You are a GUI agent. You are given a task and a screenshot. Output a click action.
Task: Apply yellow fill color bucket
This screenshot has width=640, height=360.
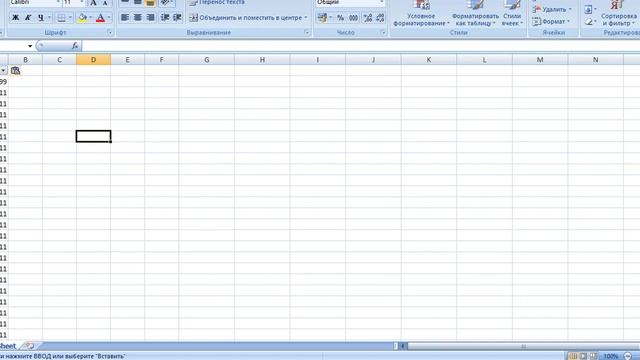(x=82, y=18)
